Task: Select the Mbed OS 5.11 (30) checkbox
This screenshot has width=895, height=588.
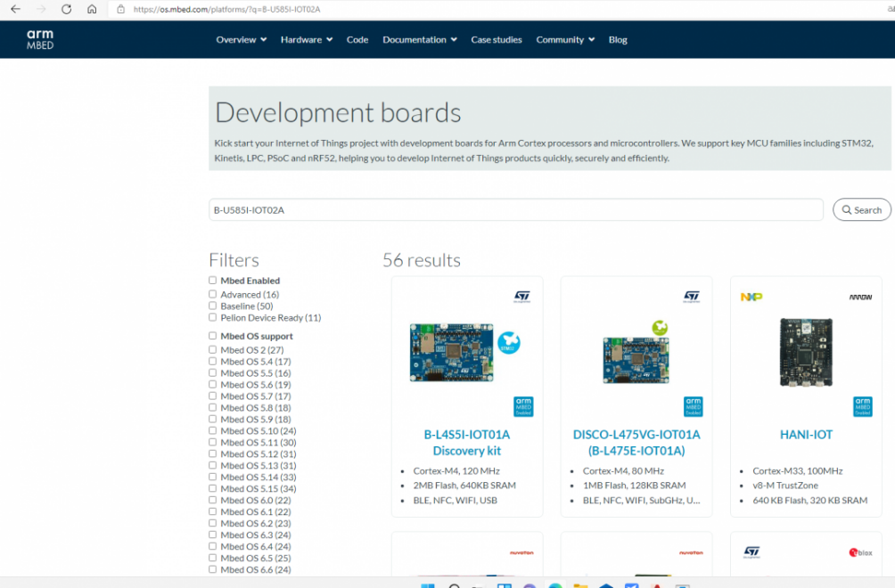Action: coord(212,442)
